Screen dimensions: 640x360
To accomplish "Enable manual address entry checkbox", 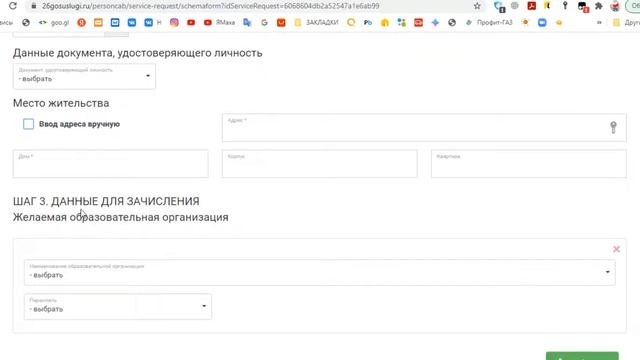I will click(29, 124).
